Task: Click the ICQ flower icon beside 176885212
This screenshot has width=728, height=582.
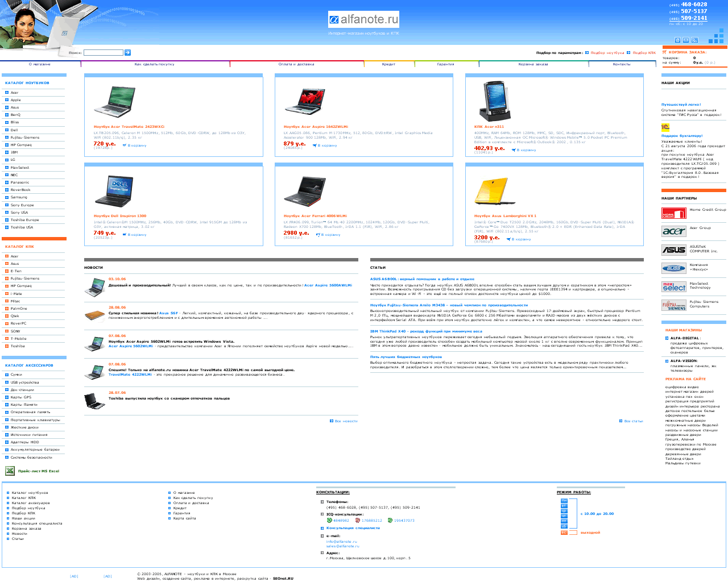Action: tap(358, 520)
